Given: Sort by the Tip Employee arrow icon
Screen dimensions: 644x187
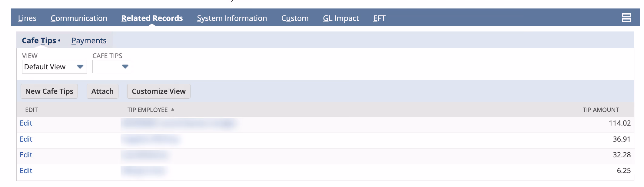Looking at the screenshot, I should click(173, 110).
